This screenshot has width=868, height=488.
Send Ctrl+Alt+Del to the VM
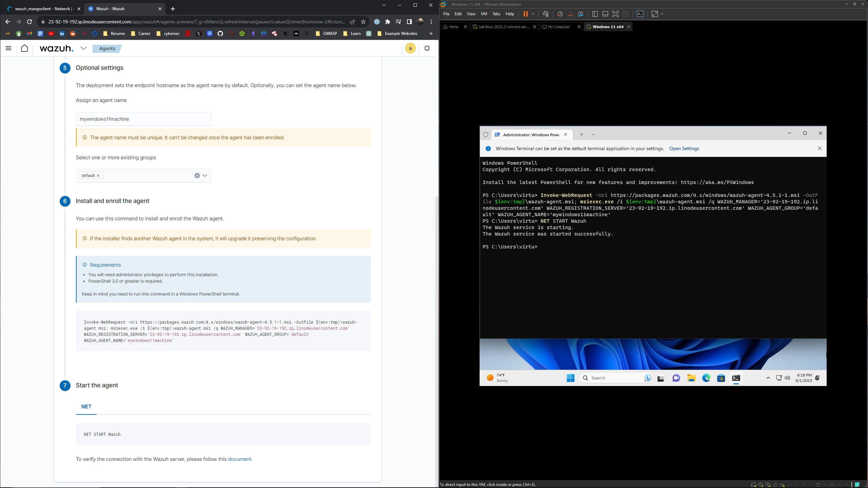pos(546,14)
